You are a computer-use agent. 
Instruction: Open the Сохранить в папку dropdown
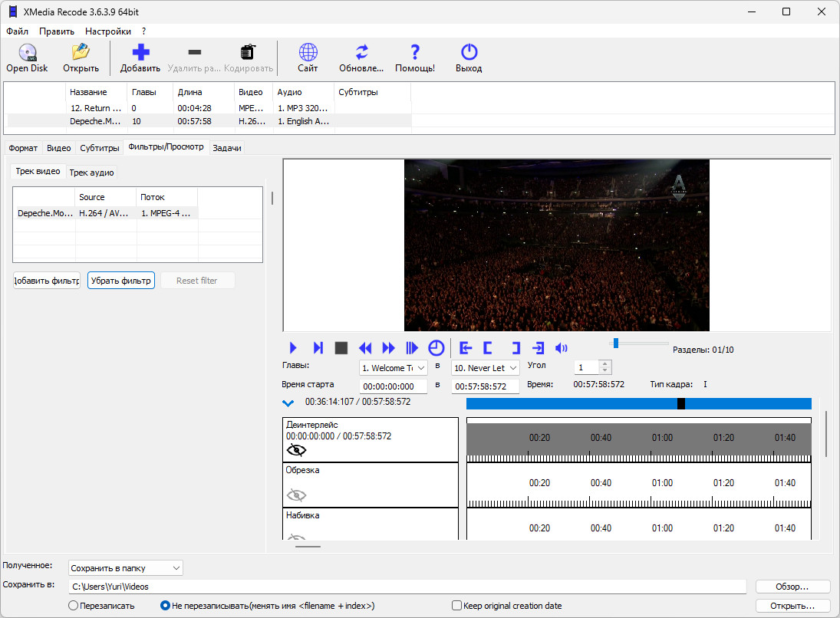coord(125,568)
